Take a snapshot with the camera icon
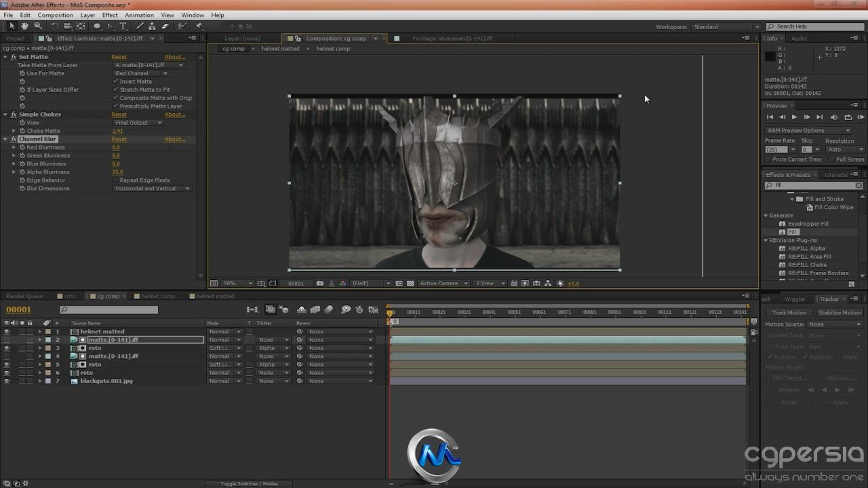The image size is (868, 488). [x=320, y=283]
